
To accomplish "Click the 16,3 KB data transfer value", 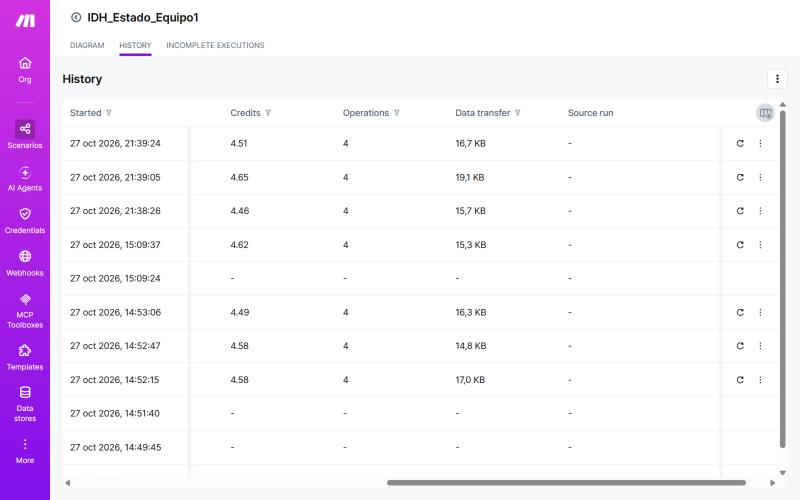I will [x=470, y=312].
